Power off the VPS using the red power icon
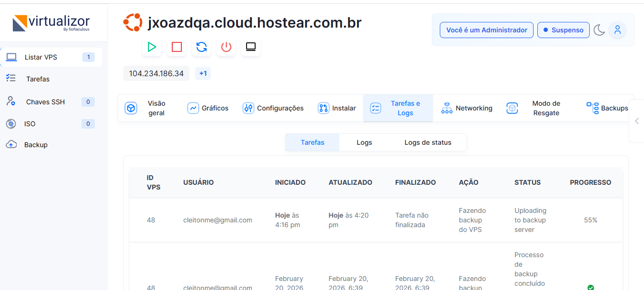The image size is (644, 290). pyautogui.click(x=226, y=47)
